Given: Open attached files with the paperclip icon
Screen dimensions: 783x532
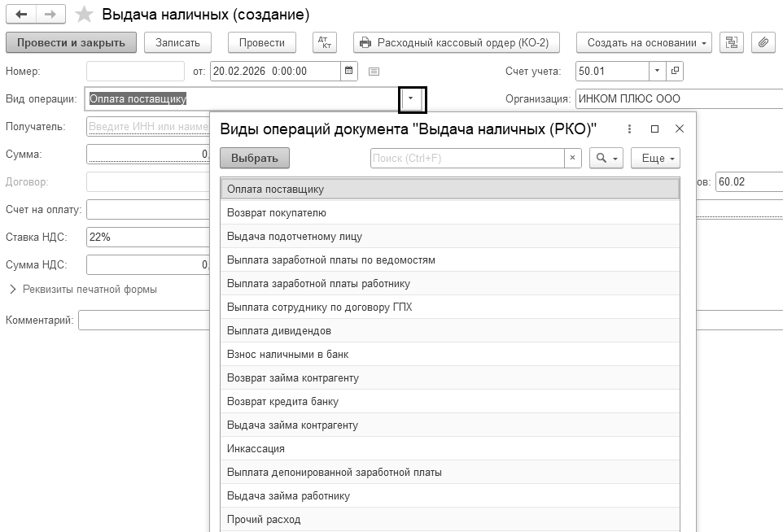Looking at the screenshot, I should pos(763,42).
